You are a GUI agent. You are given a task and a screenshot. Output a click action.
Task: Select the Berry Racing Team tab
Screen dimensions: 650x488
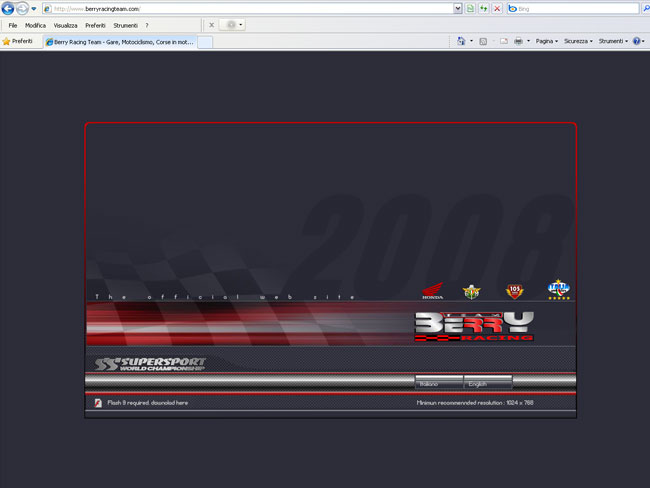coord(120,42)
